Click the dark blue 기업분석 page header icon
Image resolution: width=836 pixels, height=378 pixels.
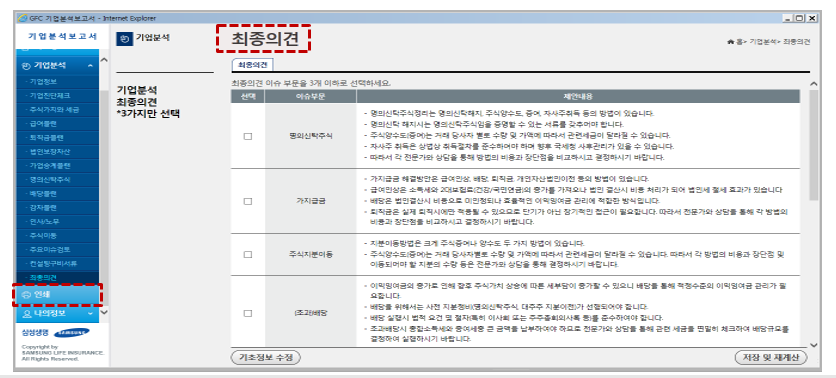click(124, 38)
